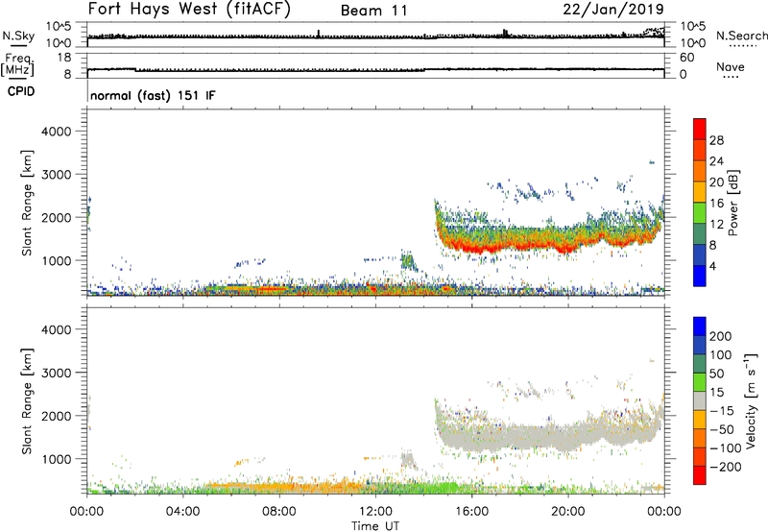768x532 pixels.
Task: Select the gray -15 to 15 Velocity segment
Action: point(700,401)
